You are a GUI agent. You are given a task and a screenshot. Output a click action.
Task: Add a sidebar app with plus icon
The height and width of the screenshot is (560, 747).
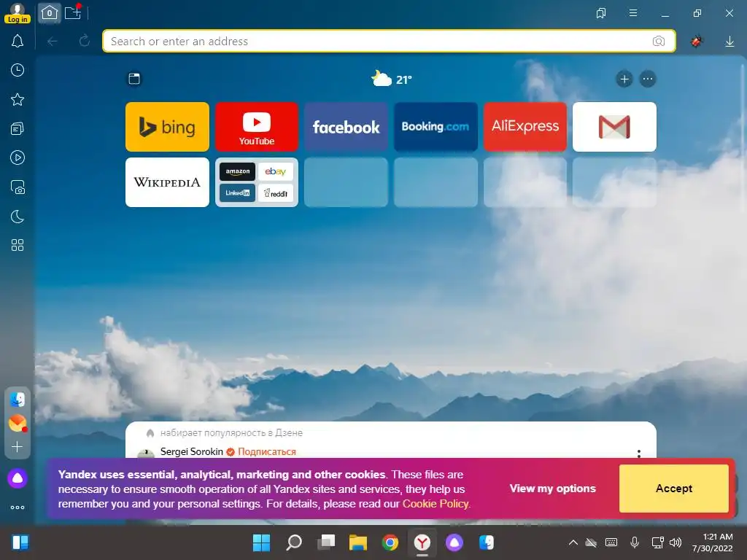click(18, 447)
